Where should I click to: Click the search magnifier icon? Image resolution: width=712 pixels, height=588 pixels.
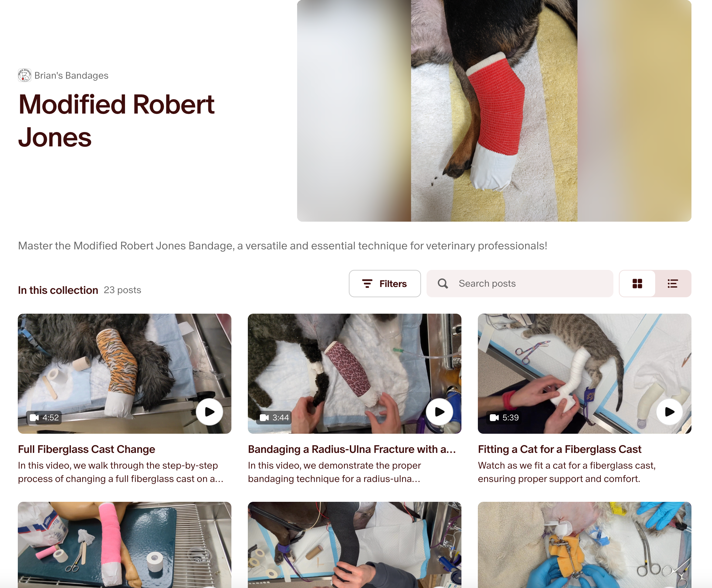click(x=443, y=284)
